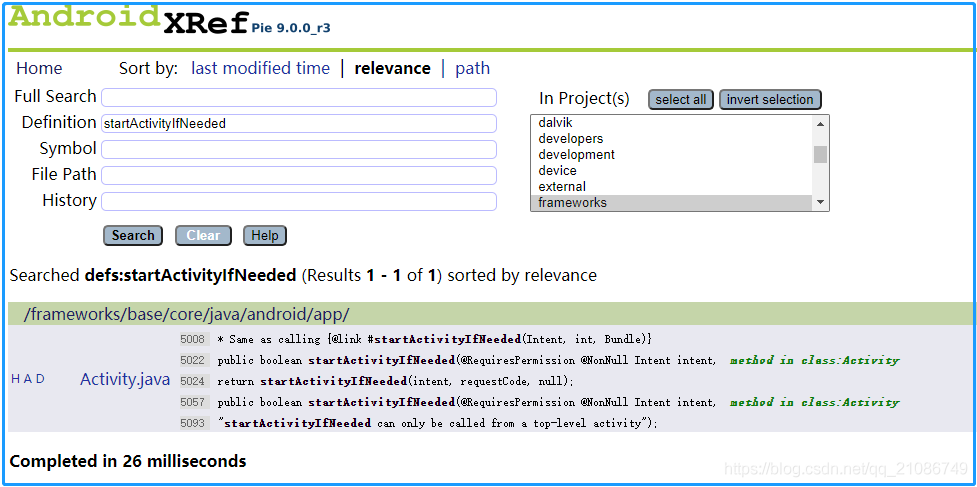Open the /frameworks/base/core/java/android/app/ directory link
Screen dimensions: 977x487
[x=186, y=314]
